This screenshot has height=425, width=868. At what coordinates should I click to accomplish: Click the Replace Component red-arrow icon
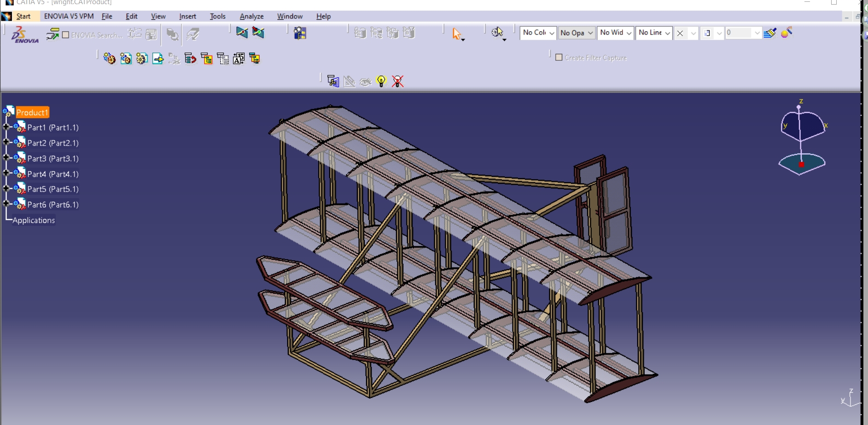(x=190, y=58)
